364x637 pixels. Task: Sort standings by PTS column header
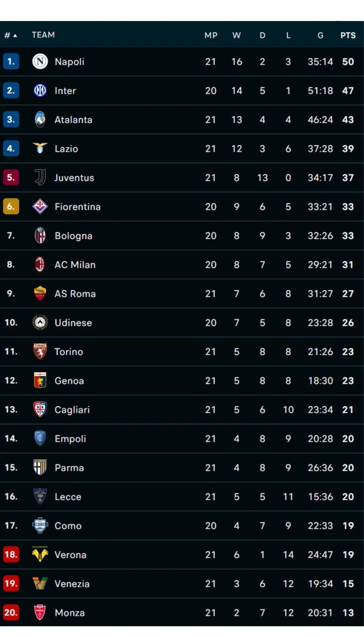[348, 35]
